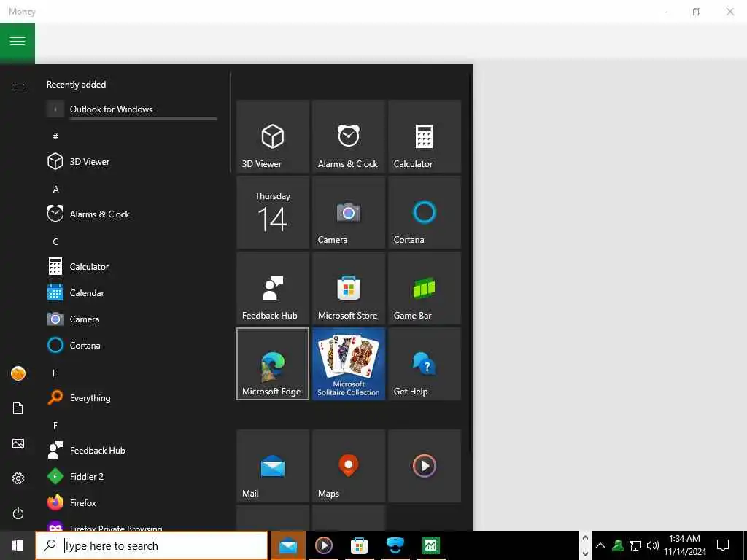The width and height of the screenshot is (747, 560).
Task: Open the volume control tray icon
Action: pos(653,545)
